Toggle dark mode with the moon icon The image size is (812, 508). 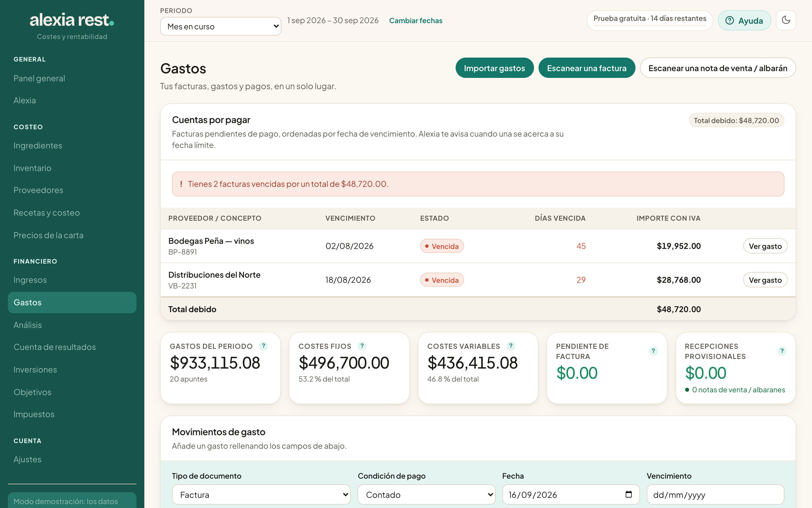point(786,20)
